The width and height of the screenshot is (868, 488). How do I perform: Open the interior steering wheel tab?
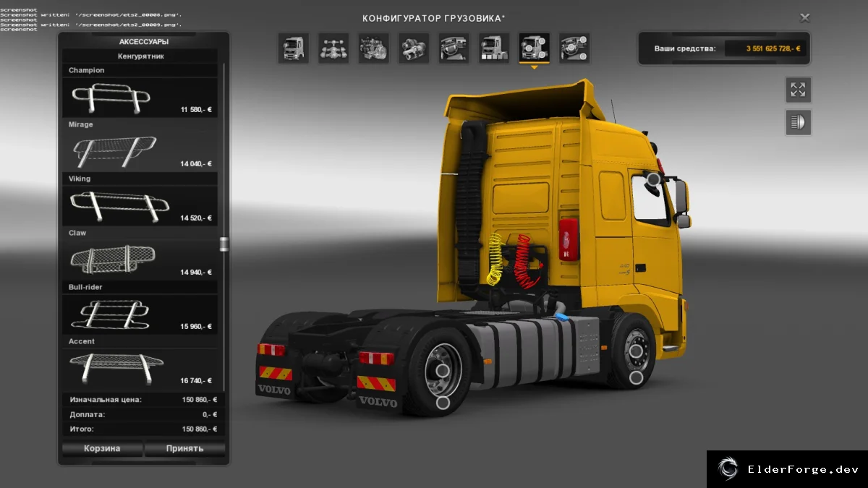pos(454,48)
